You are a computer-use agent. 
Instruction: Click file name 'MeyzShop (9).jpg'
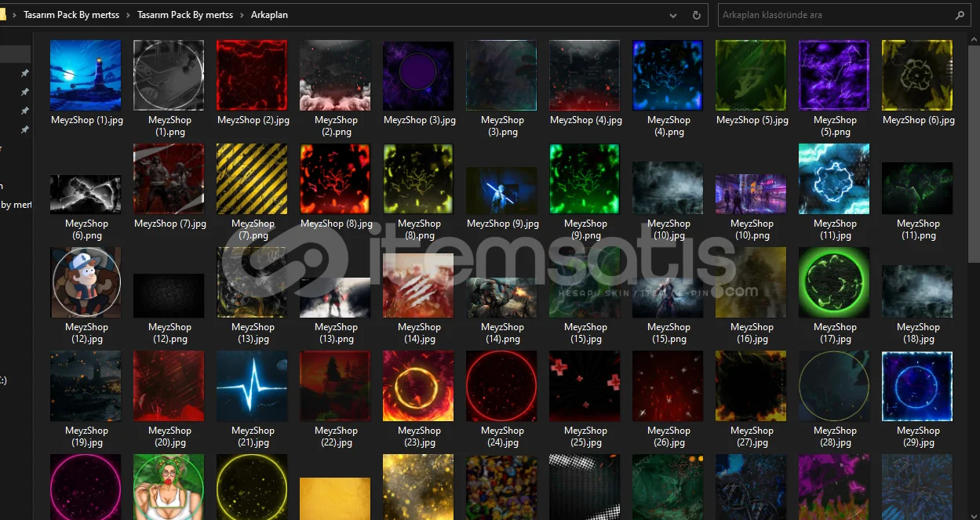[x=502, y=224]
